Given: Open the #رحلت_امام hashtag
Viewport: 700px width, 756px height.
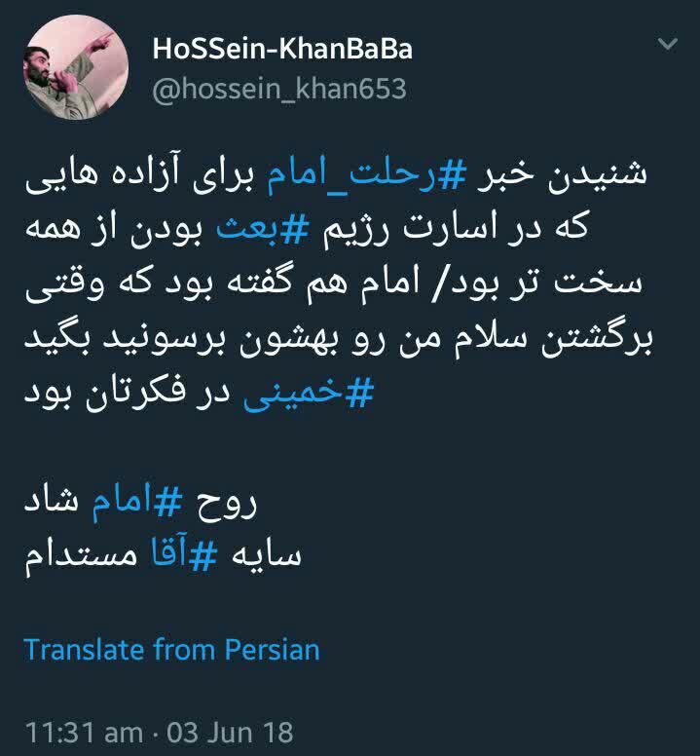Looking at the screenshot, I should click(367, 175).
